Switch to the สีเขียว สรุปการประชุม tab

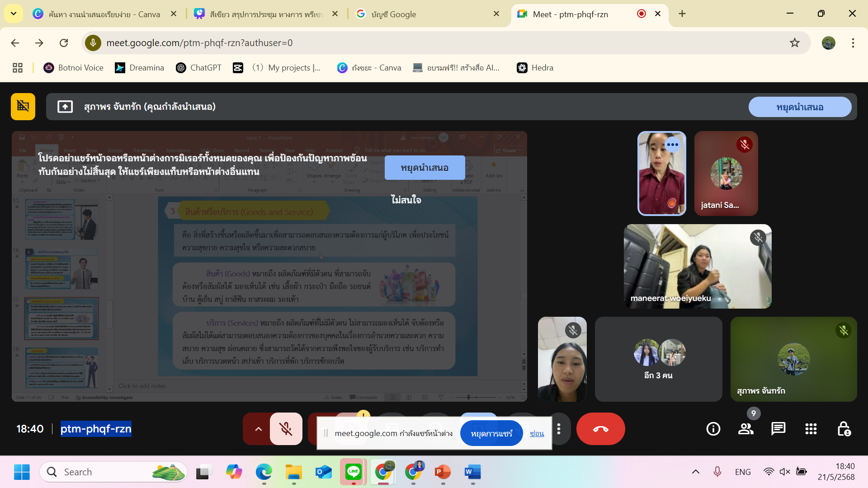pyautogui.click(x=265, y=14)
